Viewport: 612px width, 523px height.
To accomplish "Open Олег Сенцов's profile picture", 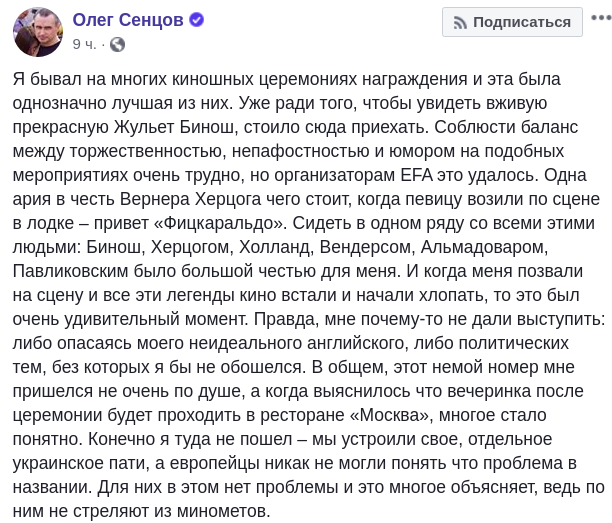I will coord(37,31).
